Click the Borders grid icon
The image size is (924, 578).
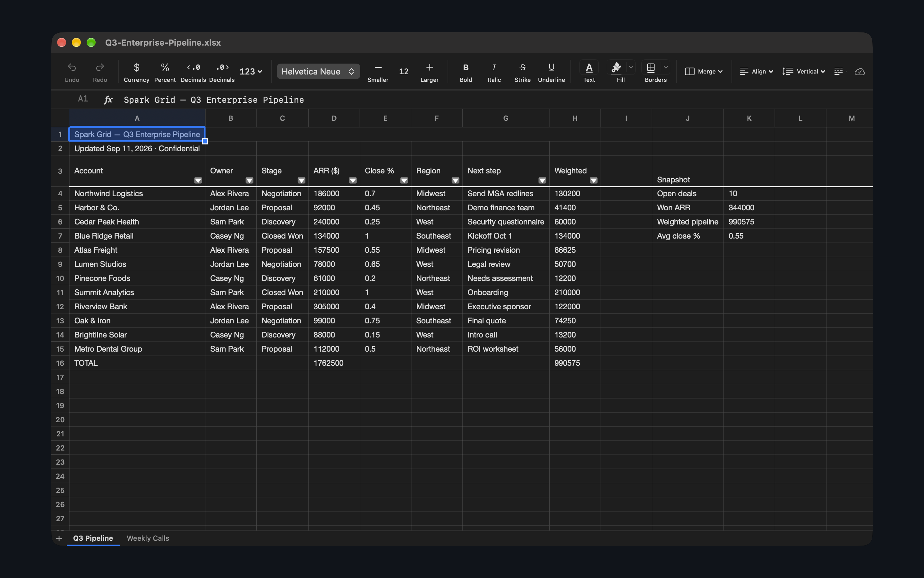click(x=651, y=68)
